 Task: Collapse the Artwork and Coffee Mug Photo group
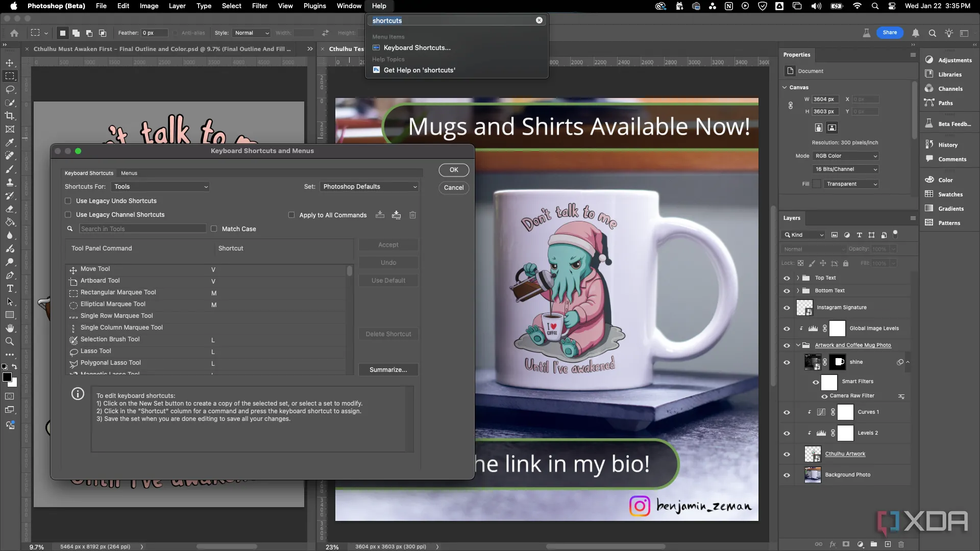click(x=798, y=345)
